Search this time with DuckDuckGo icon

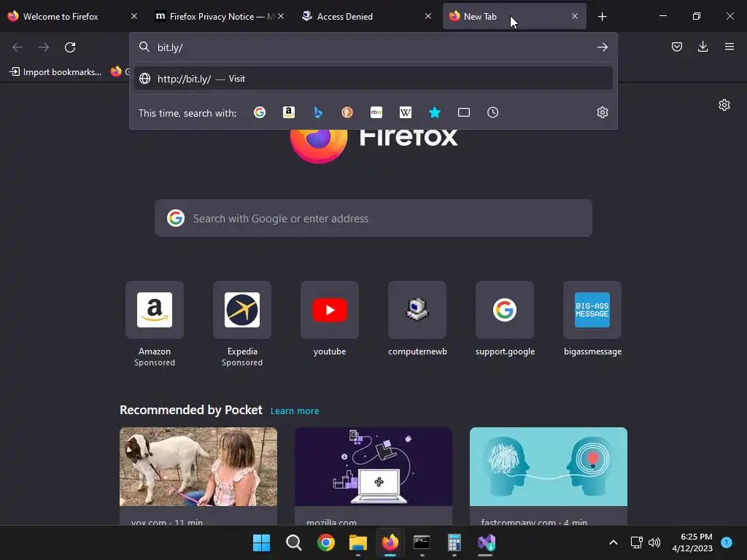pos(347,112)
